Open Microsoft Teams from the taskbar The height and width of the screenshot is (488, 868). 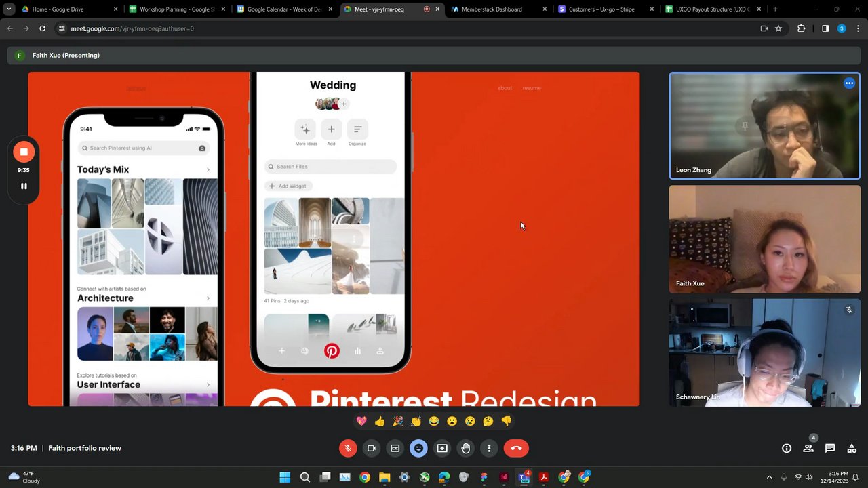click(x=524, y=477)
